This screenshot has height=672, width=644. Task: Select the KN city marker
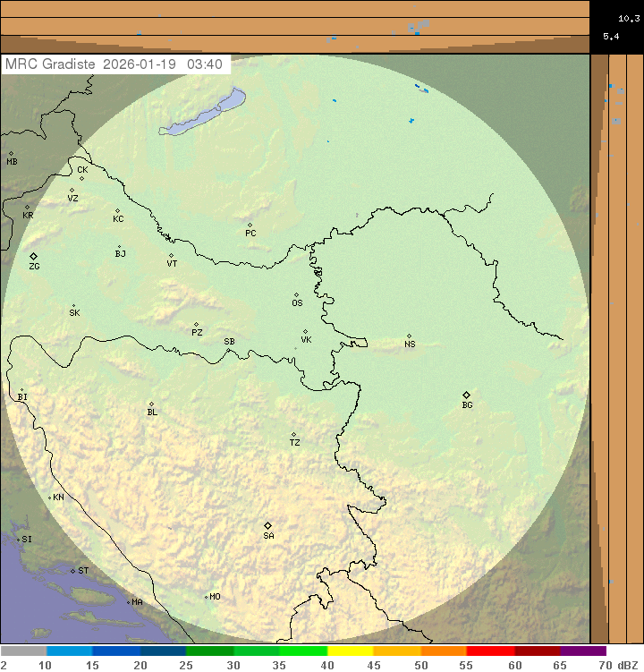coord(49,498)
